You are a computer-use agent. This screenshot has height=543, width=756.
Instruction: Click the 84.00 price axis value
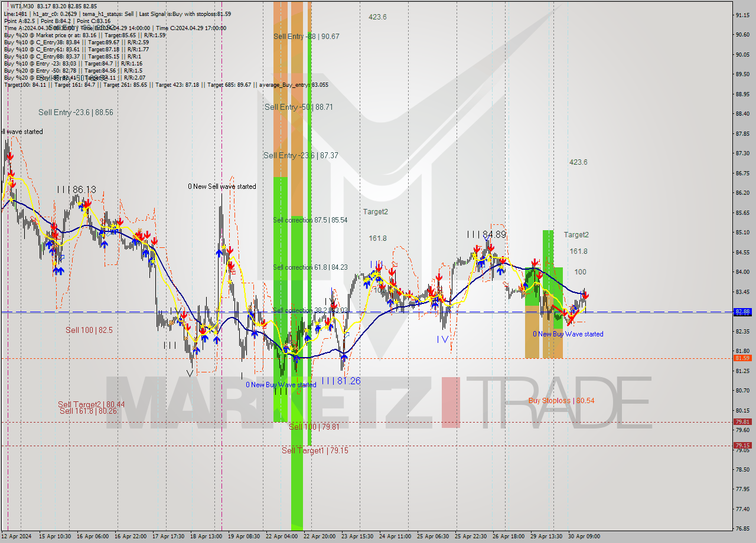click(x=742, y=272)
